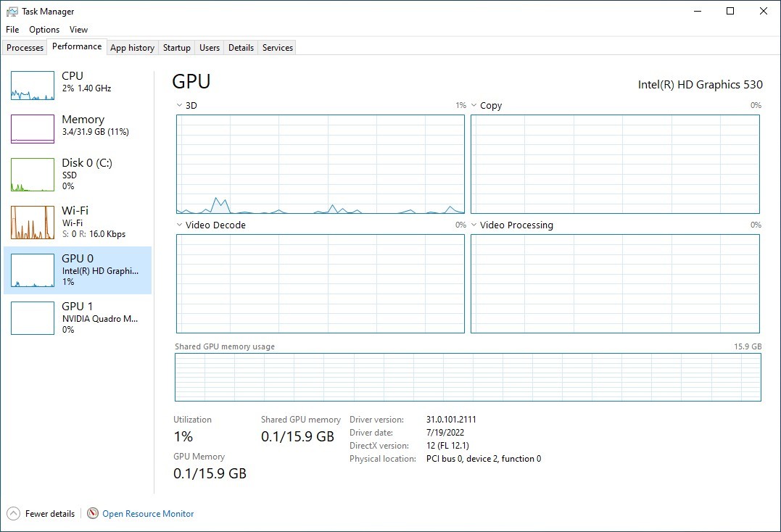Image resolution: width=781 pixels, height=532 pixels.
Task: Select the Wi-Fi activity graph thumbnail
Action: (x=33, y=223)
